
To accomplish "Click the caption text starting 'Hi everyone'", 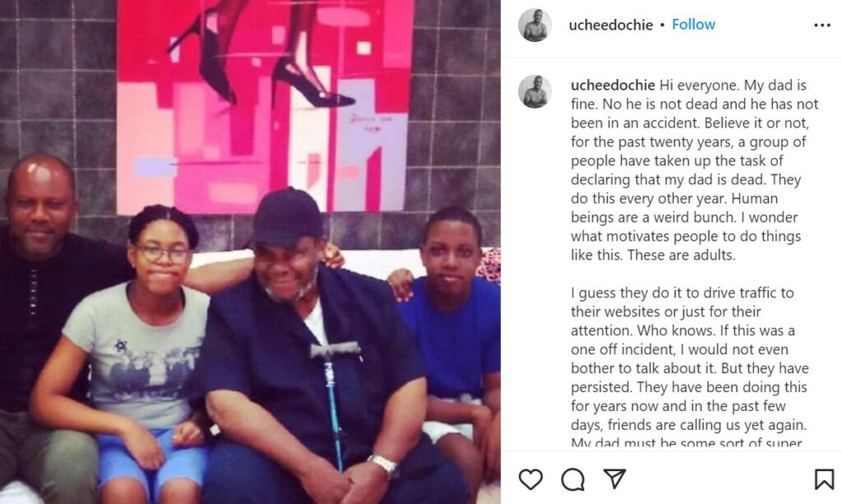I will pos(694,170).
